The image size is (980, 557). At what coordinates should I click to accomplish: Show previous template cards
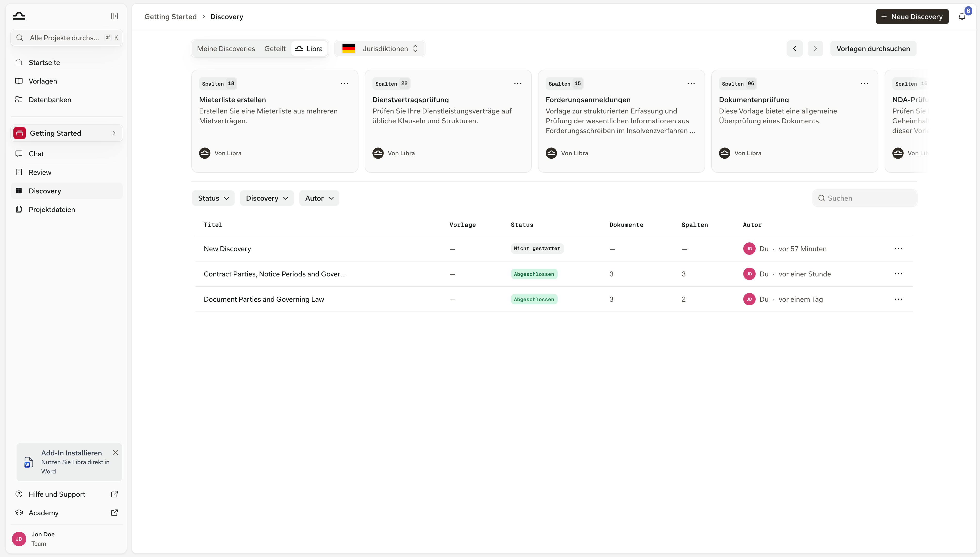795,48
